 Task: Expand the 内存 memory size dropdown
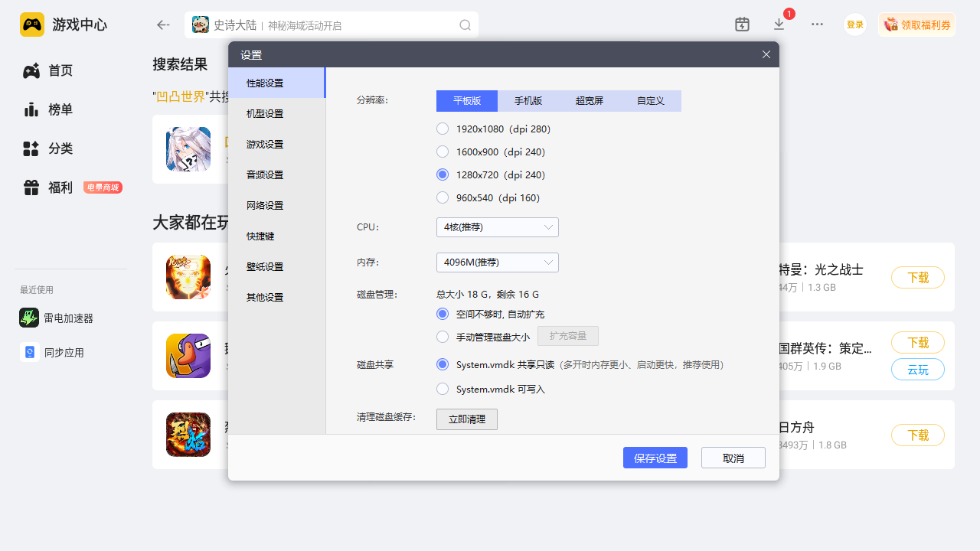(x=497, y=262)
